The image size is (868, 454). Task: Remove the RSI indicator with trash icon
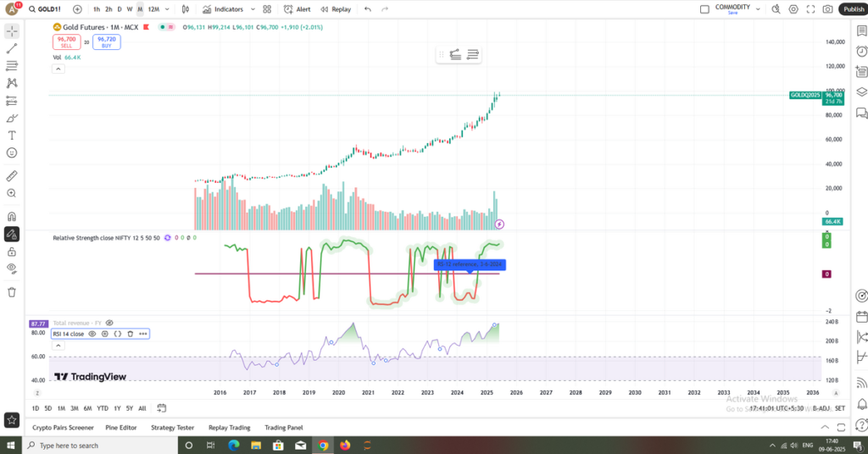pos(130,334)
